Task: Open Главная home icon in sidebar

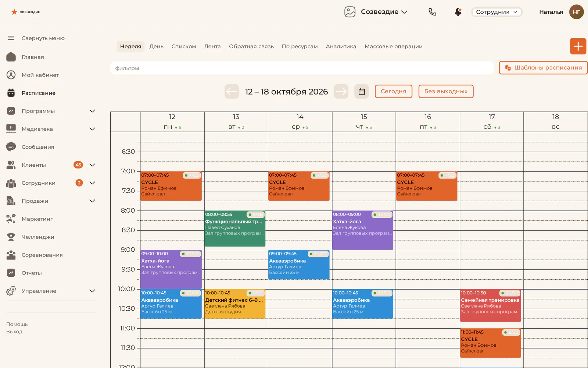Action: [x=11, y=57]
